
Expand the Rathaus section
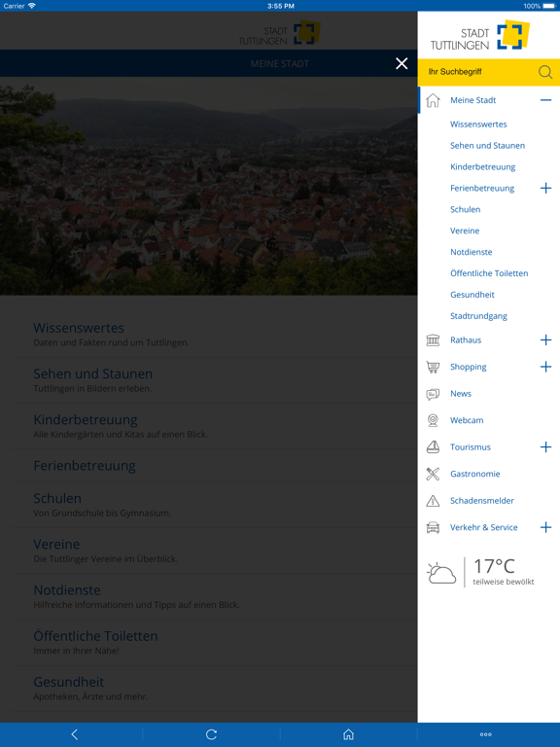point(545,340)
